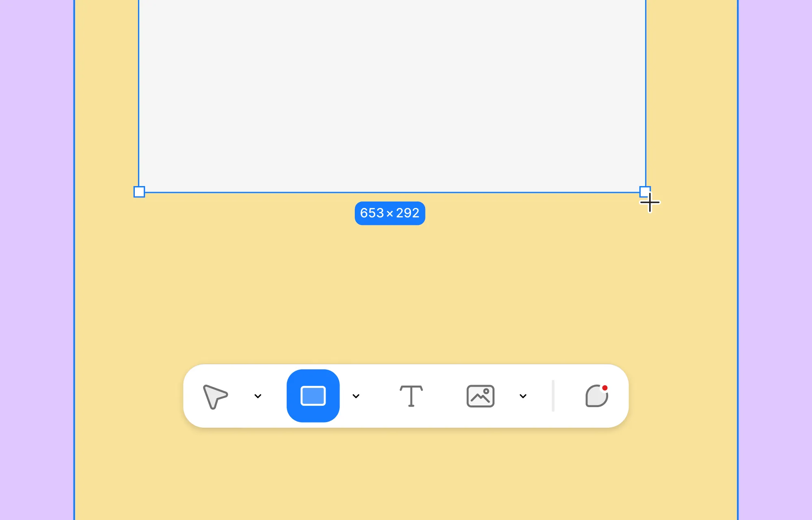The height and width of the screenshot is (520, 812).
Task: Click the rectangle's bottom-right resize handle
Action: pyautogui.click(x=645, y=191)
